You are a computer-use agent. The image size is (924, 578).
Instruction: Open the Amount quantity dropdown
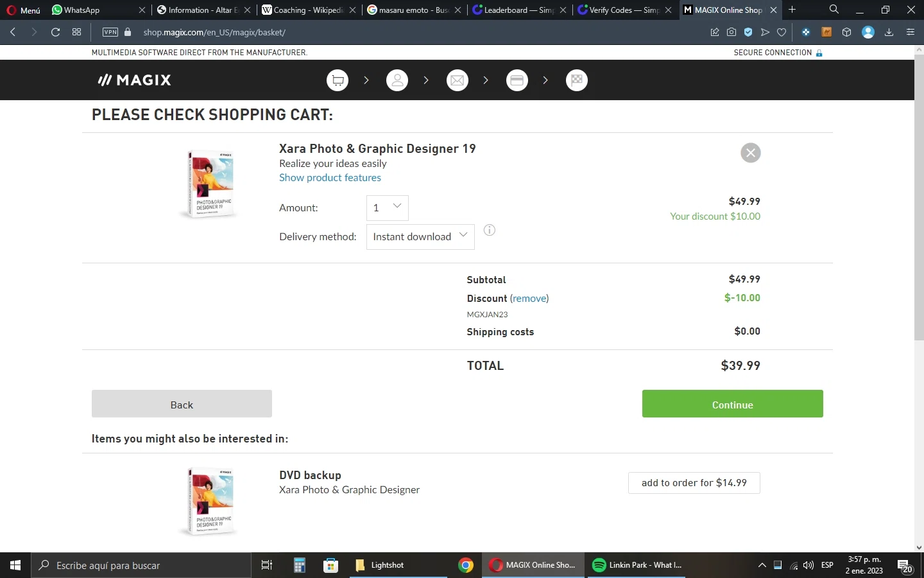(x=387, y=207)
